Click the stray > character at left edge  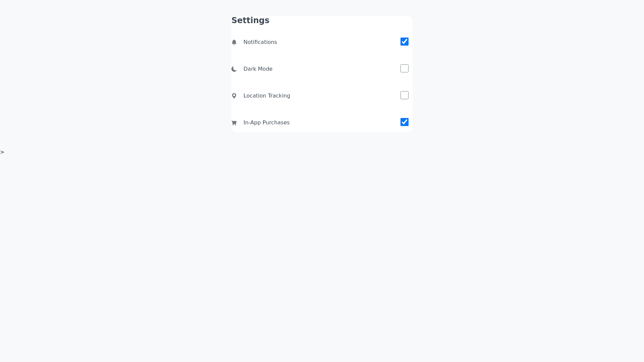click(x=2, y=152)
